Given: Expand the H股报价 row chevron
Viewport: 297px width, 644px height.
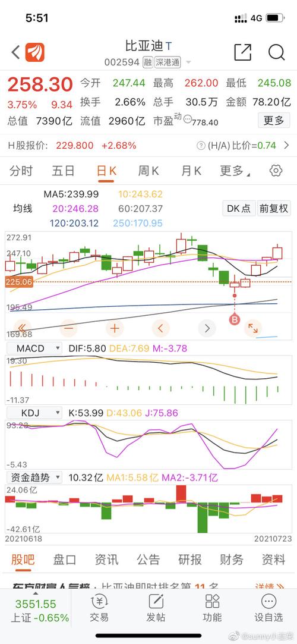Looking at the screenshot, I should 286,145.
